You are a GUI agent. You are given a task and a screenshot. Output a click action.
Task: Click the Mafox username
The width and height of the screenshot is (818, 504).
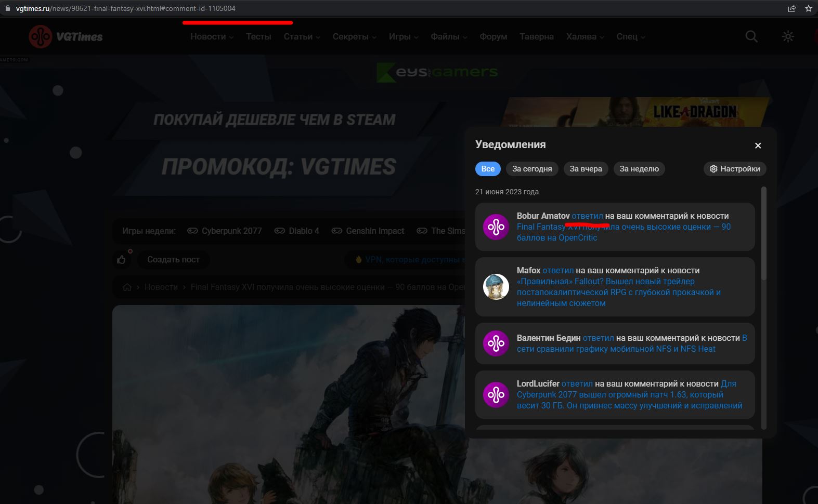click(528, 271)
